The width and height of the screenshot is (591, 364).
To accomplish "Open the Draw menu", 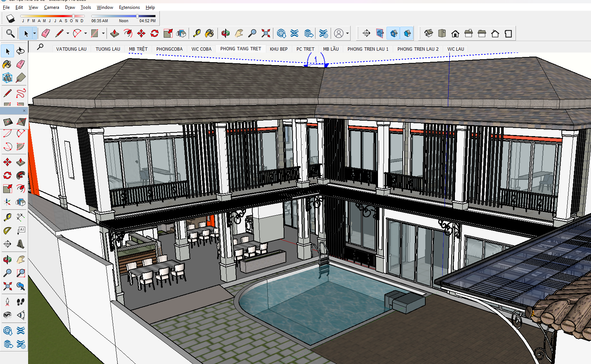I will (70, 7).
